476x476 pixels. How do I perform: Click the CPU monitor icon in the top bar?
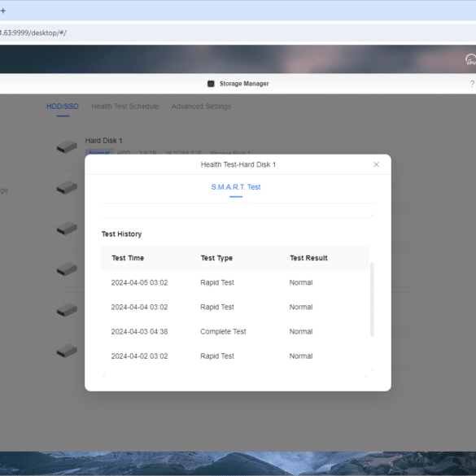click(x=471, y=59)
